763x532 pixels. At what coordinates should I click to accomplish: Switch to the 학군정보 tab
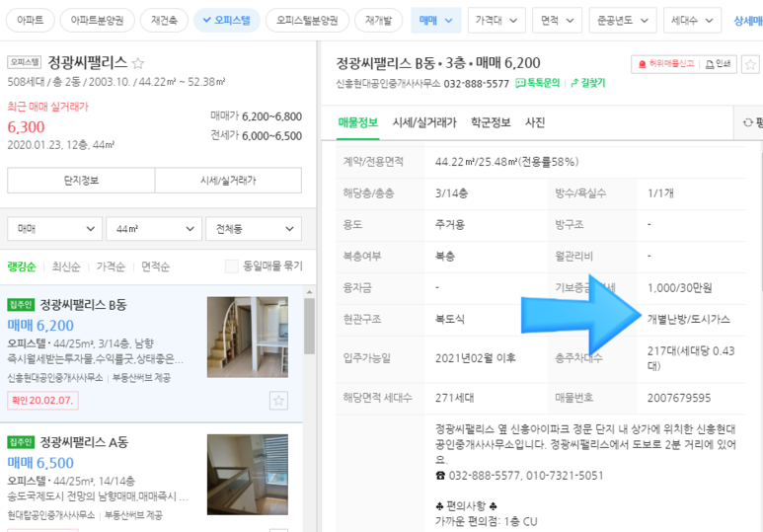491,122
